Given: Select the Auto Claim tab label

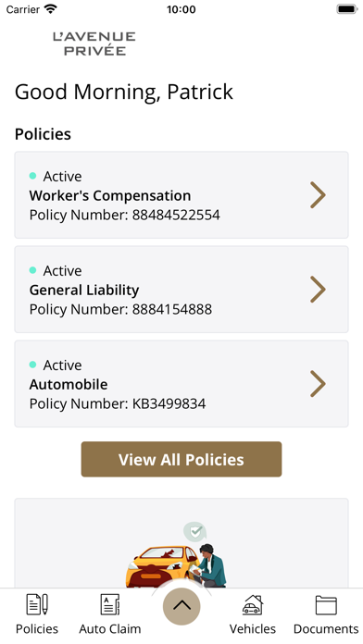Looking at the screenshot, I should coord(110,629).
